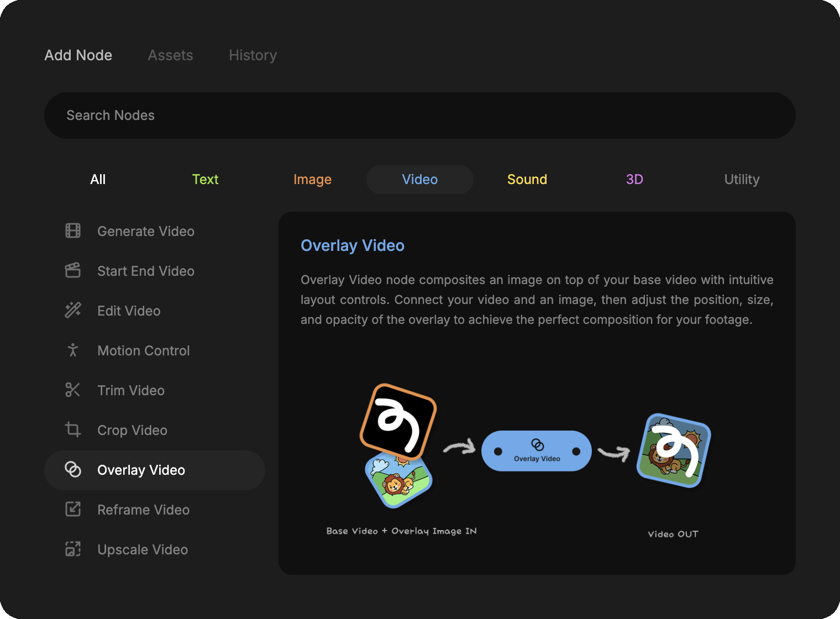The image size is (840, 619).
Task: Click the blue Overlay Video node preview
Action: pos(536,451)
